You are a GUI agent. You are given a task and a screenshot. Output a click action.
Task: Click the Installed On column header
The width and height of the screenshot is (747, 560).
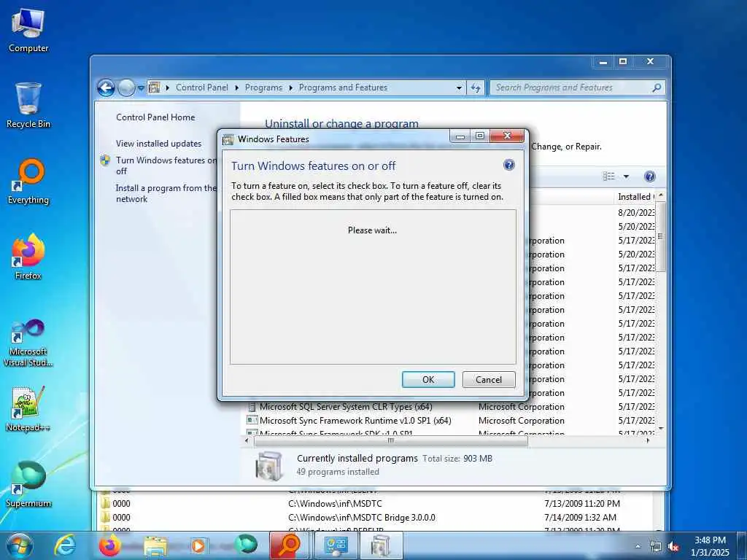[x=635, y=197]
